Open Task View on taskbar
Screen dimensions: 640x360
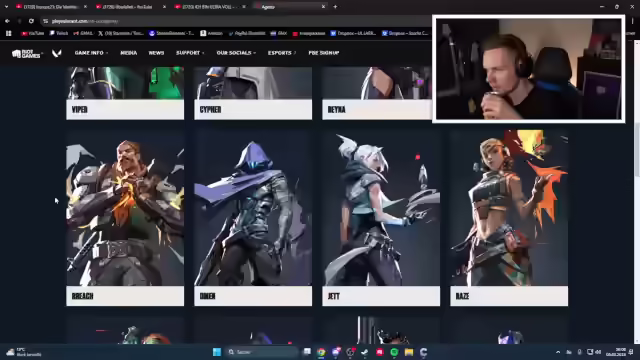[307, 352]
